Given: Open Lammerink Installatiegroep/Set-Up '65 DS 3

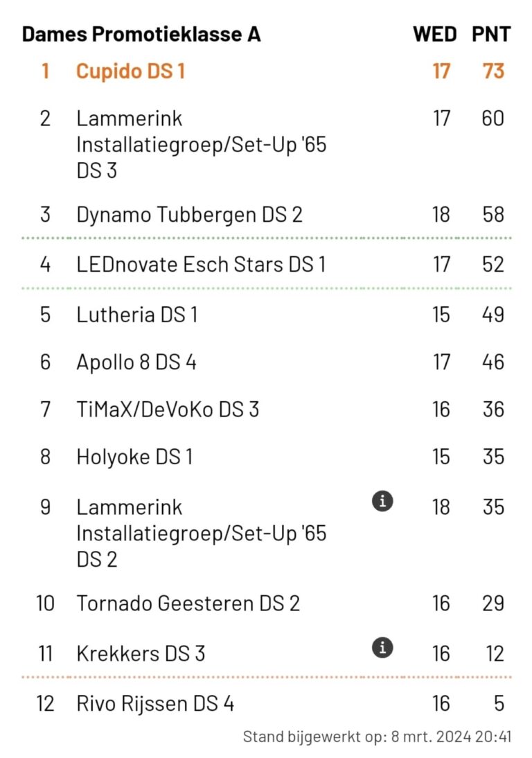Looking at the screenshot, I should 201,144.
